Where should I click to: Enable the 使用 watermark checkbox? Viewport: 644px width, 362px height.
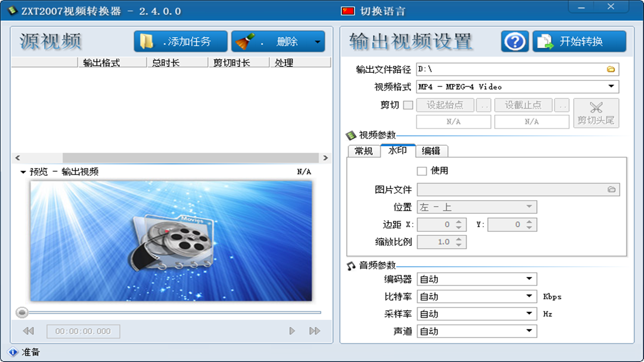coord(421,171)
